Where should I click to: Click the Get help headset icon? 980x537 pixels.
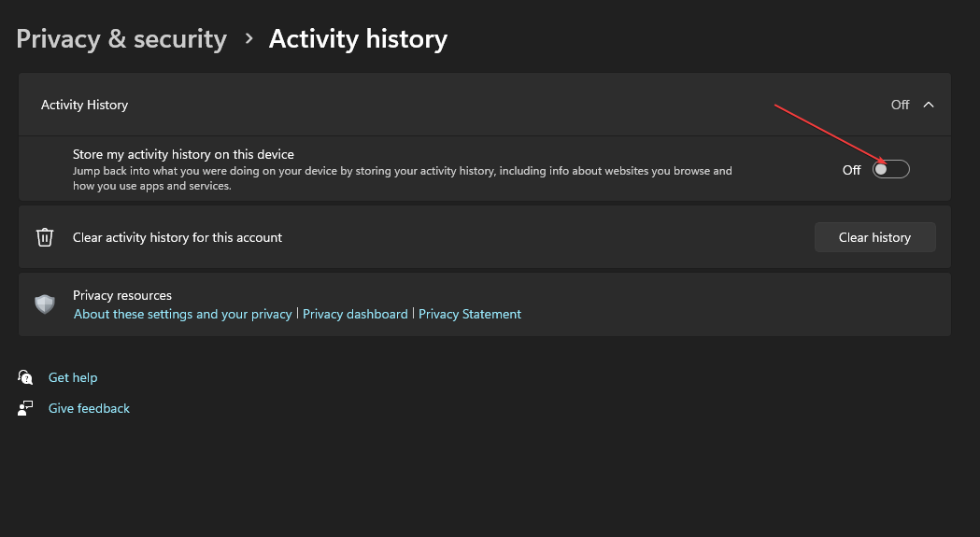(x=25, y=377)
